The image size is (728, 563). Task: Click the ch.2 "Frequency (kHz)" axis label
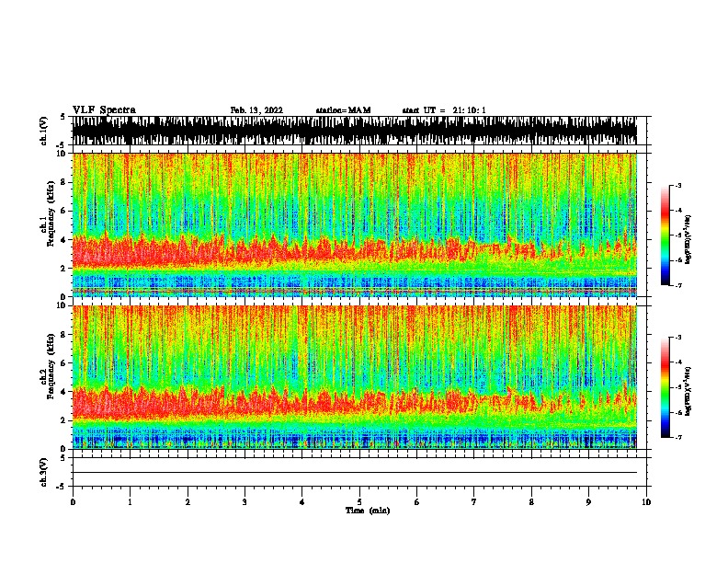click(x=51, y=366)
